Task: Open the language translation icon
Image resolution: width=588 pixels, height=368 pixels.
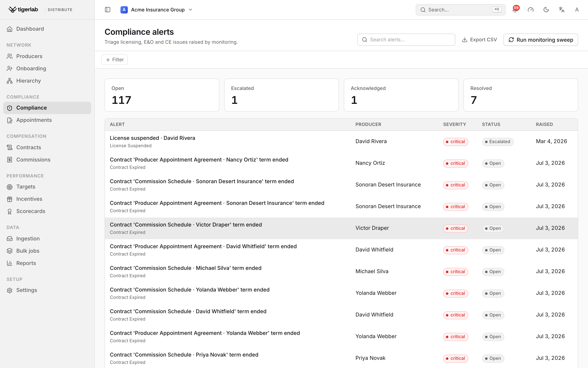Action: pos(561,10)
